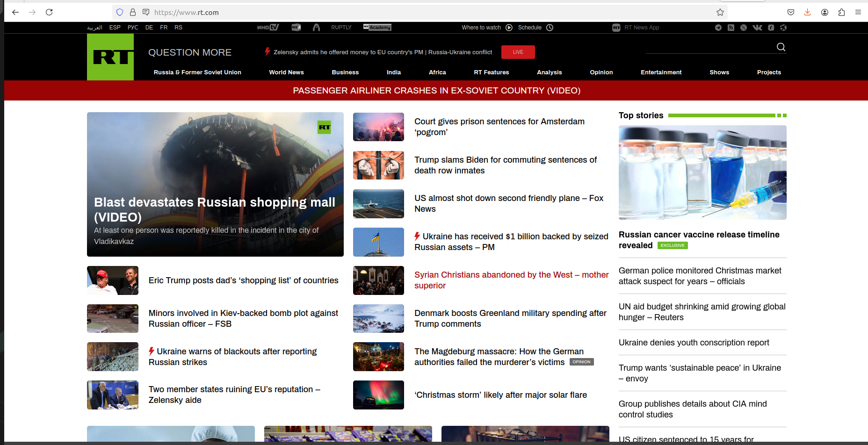Click the green RT logo

110,57
